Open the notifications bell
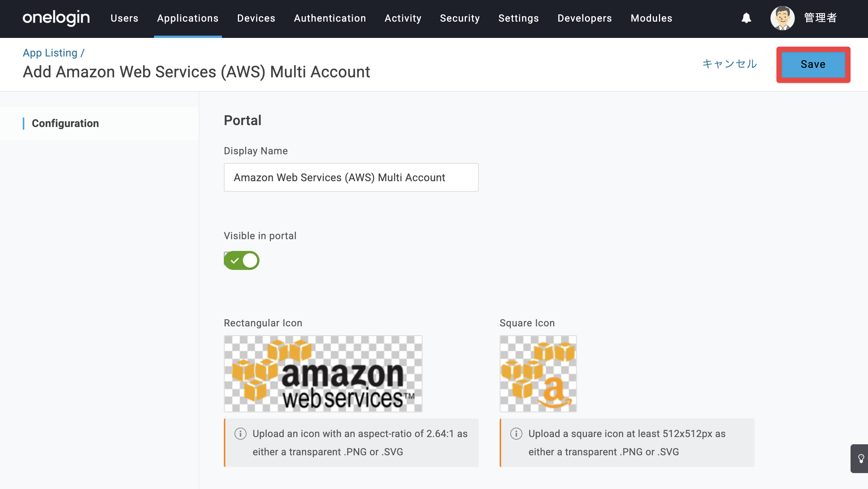 click(746, 18)
